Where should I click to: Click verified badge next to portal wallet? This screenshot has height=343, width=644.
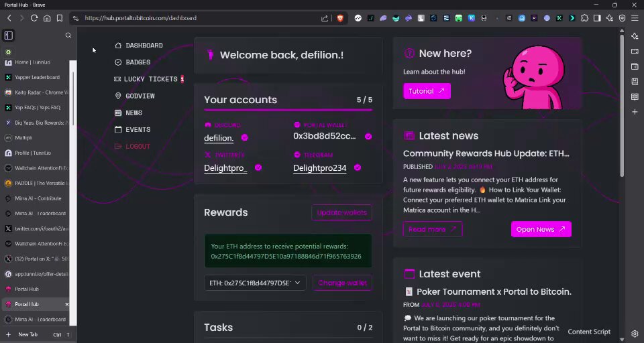click(x=368, y=137)
